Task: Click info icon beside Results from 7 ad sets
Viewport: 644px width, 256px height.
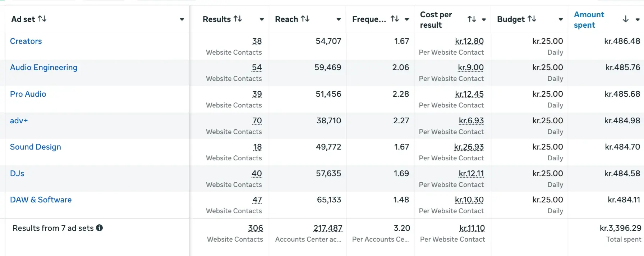Action: (100, 228)
